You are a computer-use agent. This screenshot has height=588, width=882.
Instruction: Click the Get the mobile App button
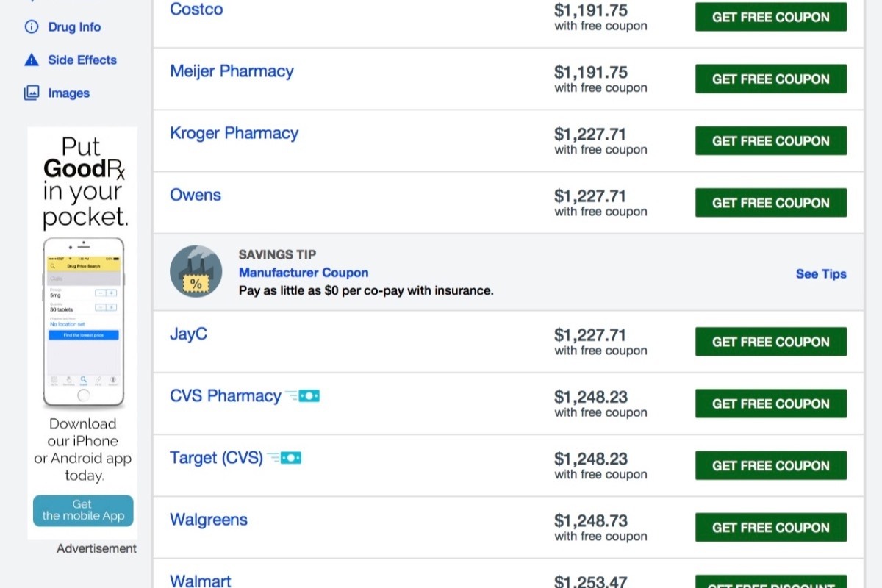[83, 511]
